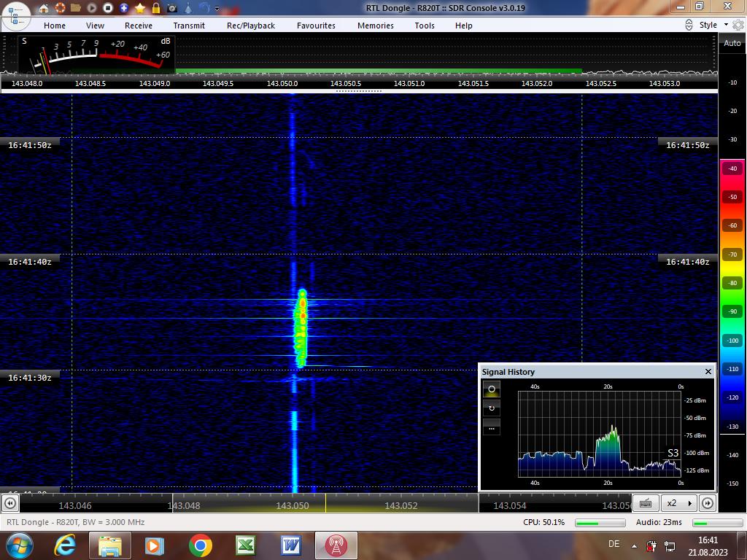This screenshot has height=560, width=747.
Task: Click the Signal History graph
Action: pos(600,434)
